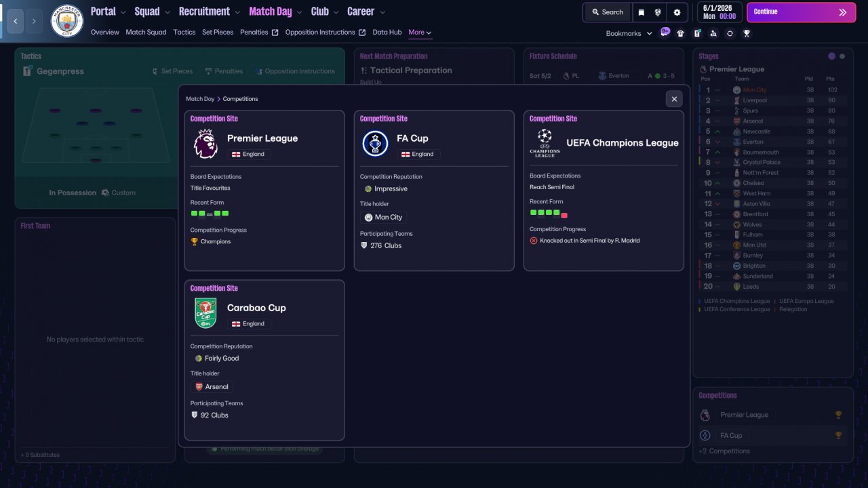Switch to the Match Squad tab
This screenshot has height=488, width=868.
[146, 32]
